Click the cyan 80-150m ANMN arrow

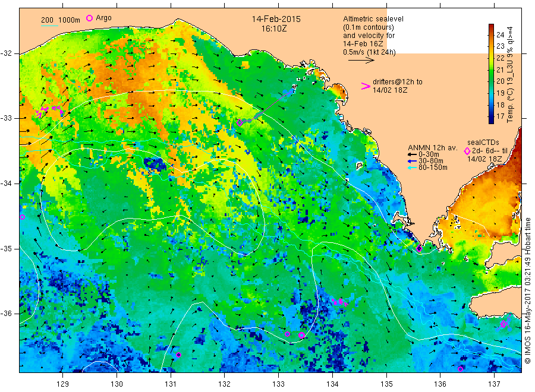[x=412, y=167]
